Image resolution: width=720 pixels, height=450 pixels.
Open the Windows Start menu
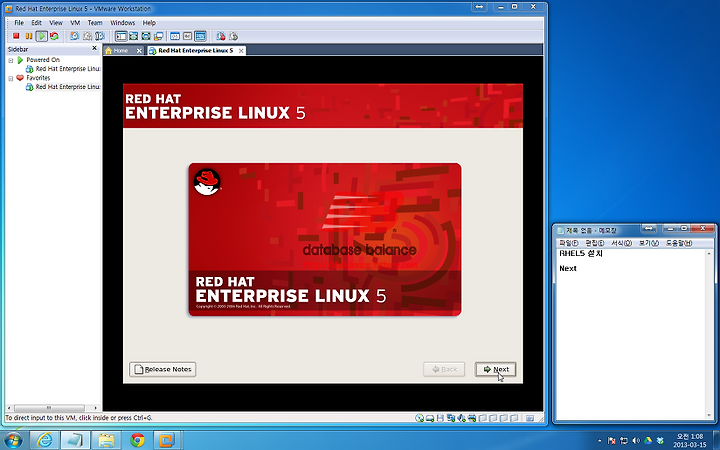[x=12, y=440]
